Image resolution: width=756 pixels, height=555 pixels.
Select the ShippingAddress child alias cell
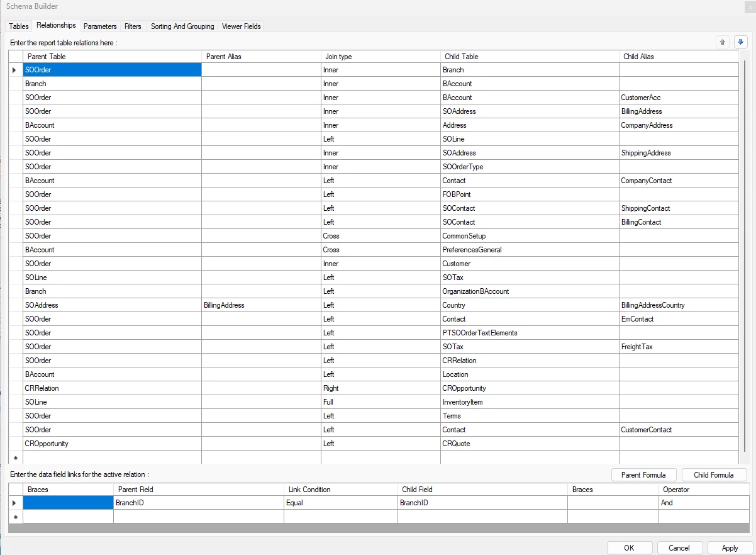click(679, 153)
